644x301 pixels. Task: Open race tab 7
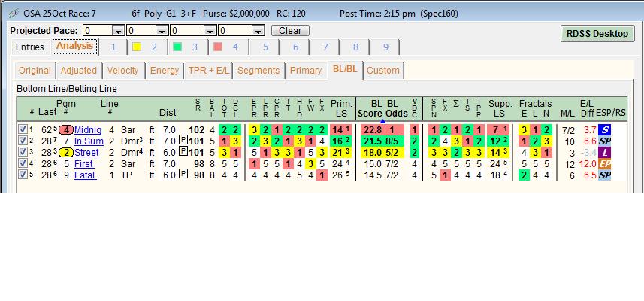coord(325,47)
